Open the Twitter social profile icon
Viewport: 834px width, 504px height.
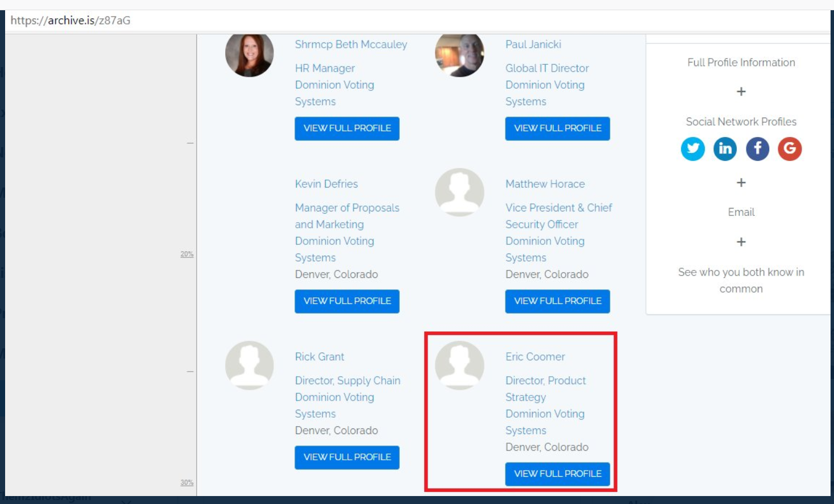(692, 149)
